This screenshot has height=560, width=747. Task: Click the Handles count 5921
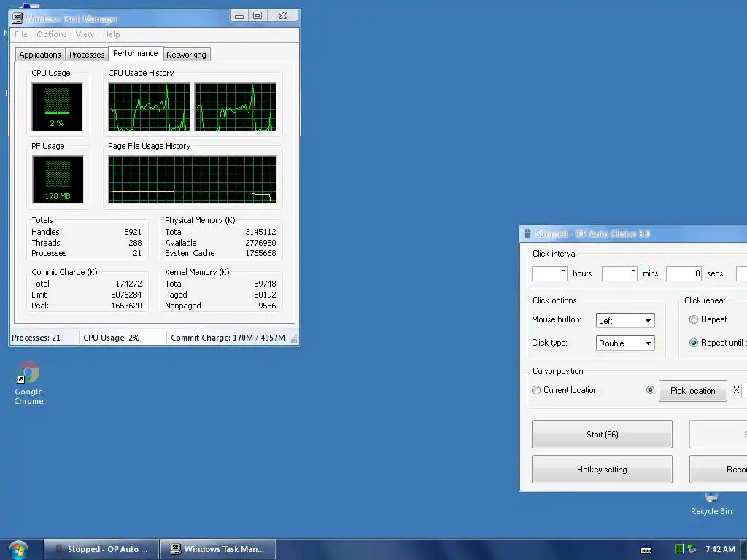[x=133, y=232]
